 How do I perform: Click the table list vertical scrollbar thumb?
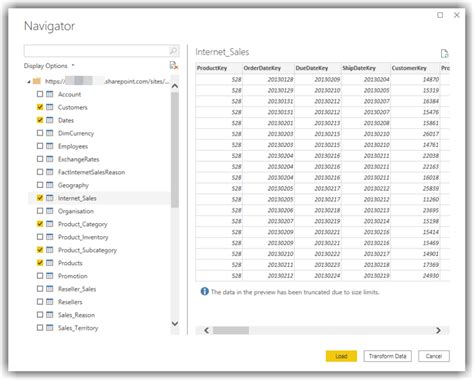(175, 149)
